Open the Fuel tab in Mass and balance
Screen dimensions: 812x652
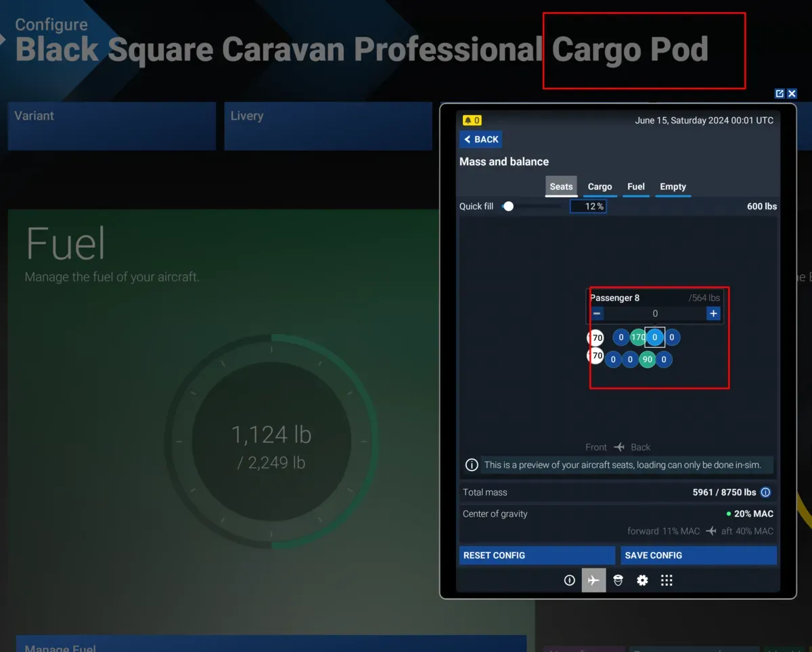click(x=636, y=187)
